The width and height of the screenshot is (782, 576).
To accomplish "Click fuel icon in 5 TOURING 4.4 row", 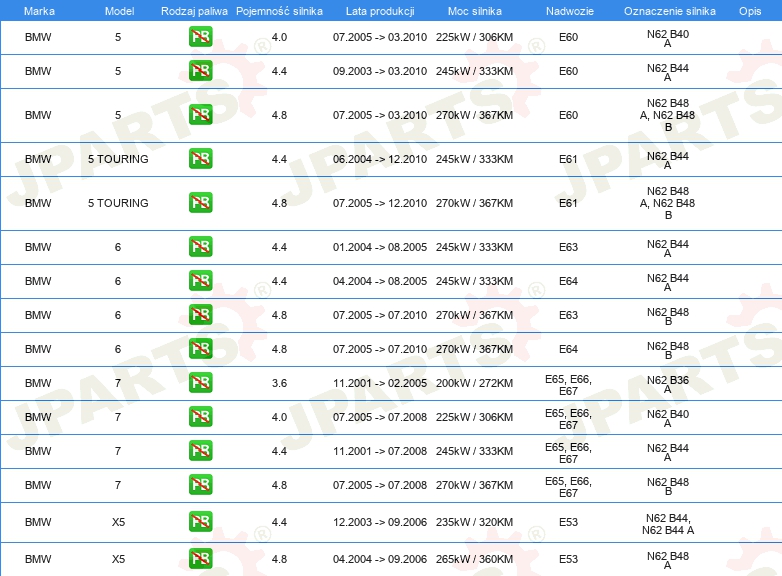I will [200, 159].
